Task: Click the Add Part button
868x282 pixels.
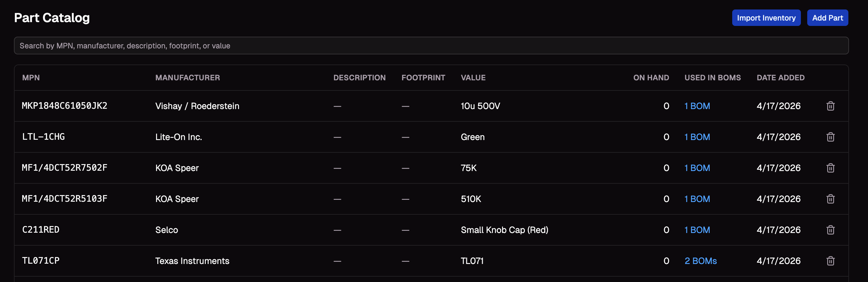Action: (827, 17)
